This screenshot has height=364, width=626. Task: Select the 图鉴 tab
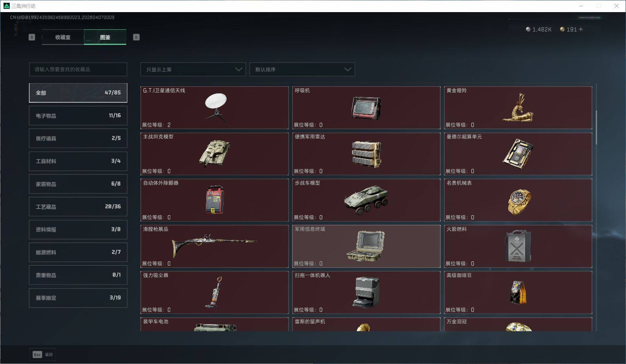coord(105,37)
